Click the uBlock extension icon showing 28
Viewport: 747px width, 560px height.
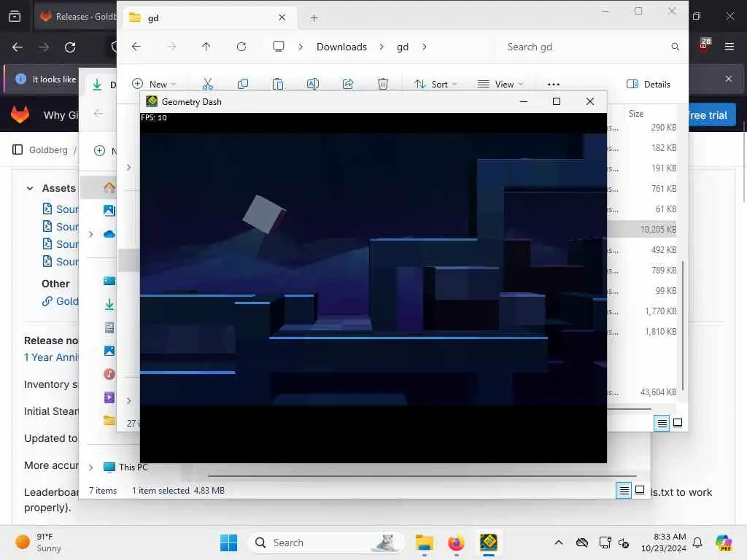tap(704, 44)
